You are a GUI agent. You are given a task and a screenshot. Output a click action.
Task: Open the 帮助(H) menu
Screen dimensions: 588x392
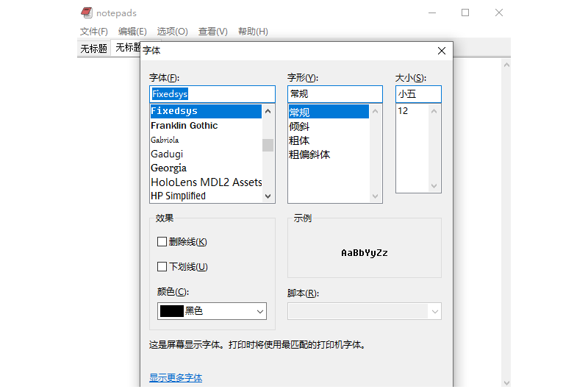253,32
